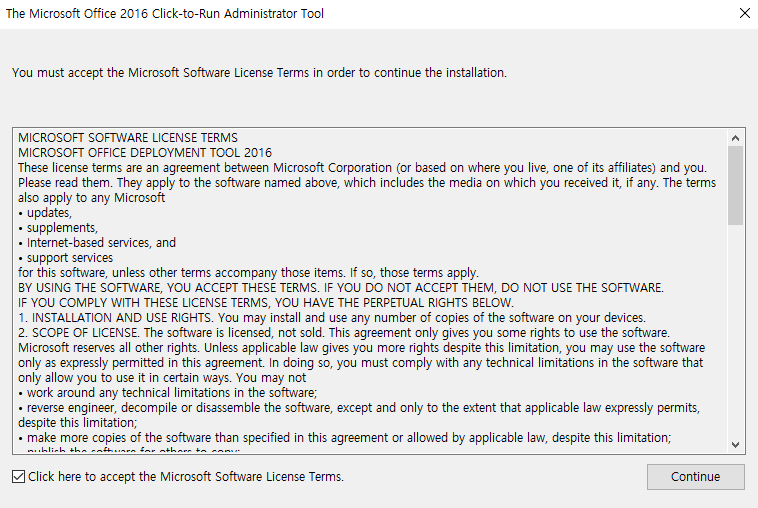Click the '2. SCOPE OF LICENSE' line
Viewport: 758px width, 508px height.
click(344, 333)
